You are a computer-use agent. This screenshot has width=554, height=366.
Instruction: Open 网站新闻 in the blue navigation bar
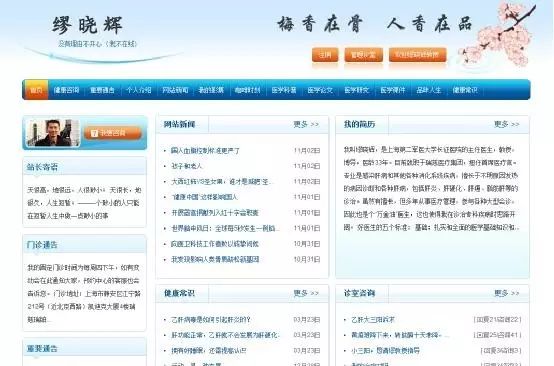pos(175,90)
